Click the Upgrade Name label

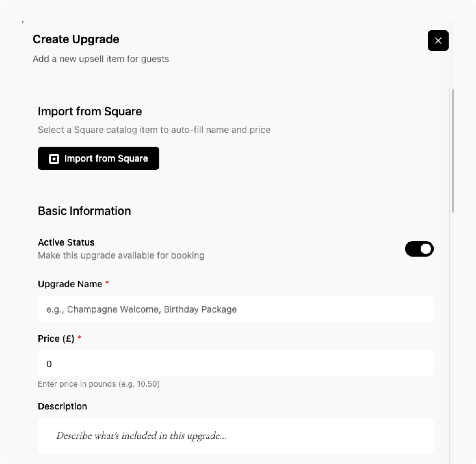[x=70, y=284]
